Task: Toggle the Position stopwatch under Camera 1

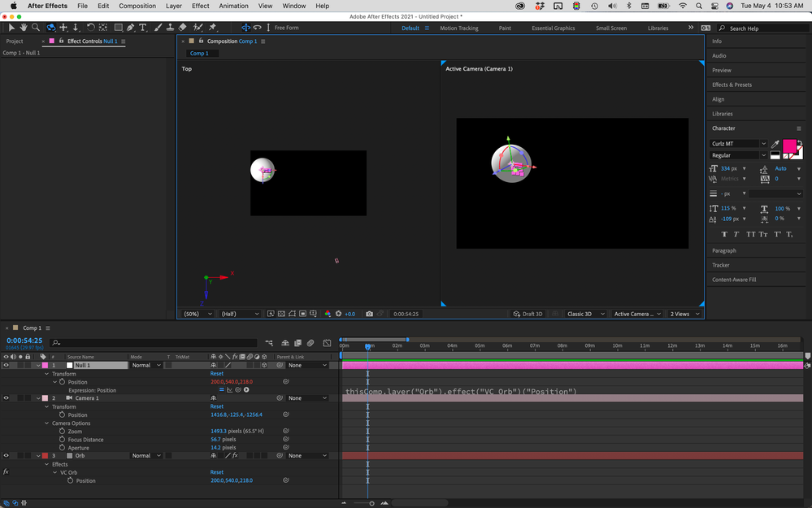Action: pyautogui.click(x=62, y=415)
